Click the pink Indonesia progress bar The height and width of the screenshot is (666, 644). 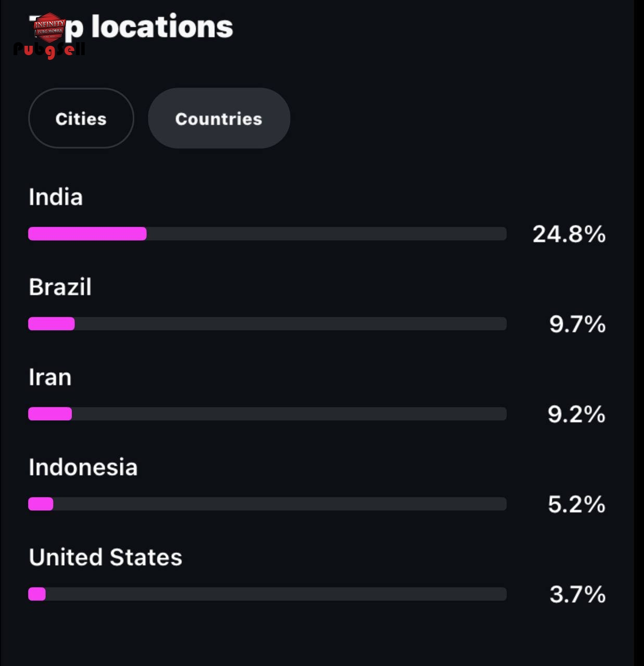(41, 504)
